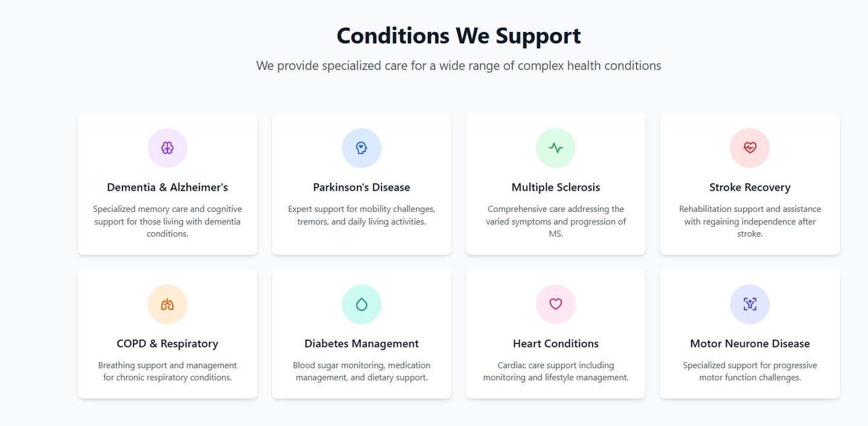Select the Motor Neurone Disease title
This screenshot has width=868, height=426.
click(750, 343)
